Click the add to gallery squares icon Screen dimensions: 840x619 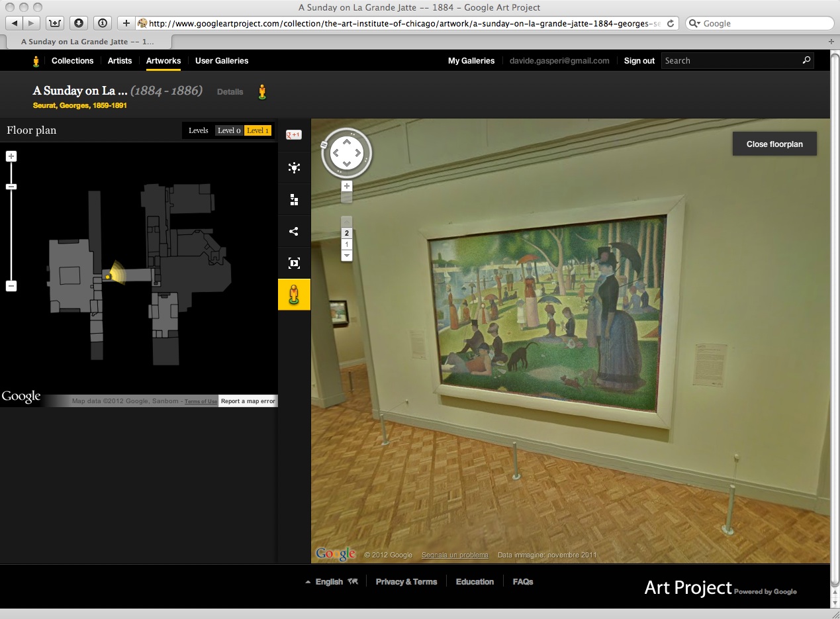click(x=294, y=199)
